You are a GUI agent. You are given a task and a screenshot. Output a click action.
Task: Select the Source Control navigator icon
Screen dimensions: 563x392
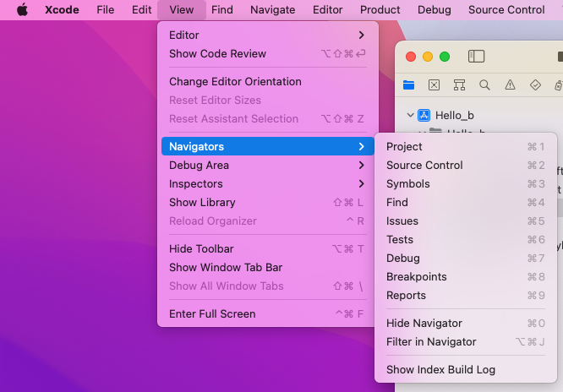[434, 85]
